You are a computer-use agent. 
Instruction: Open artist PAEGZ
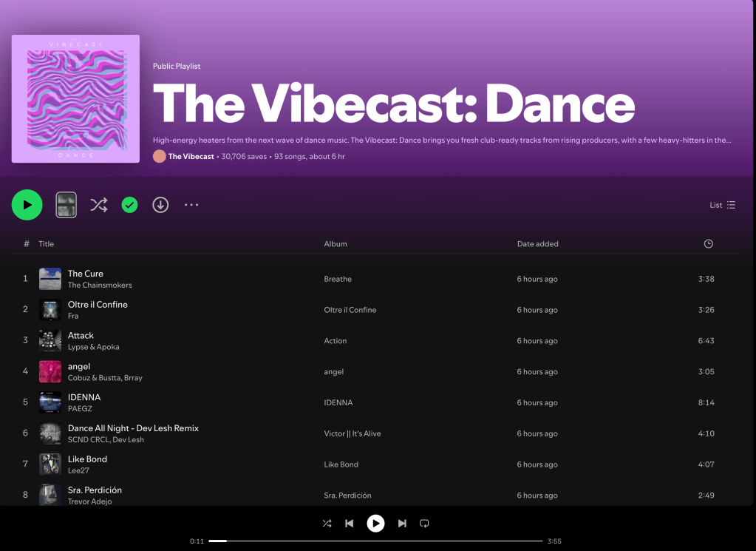coord(80,409)
